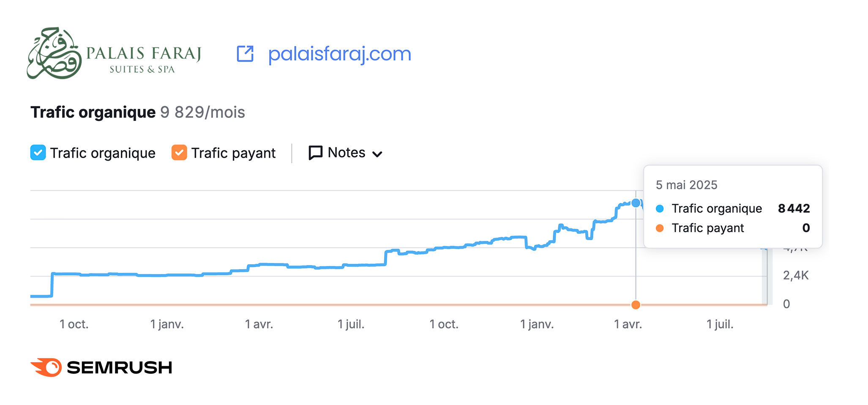Expand the Notes dropdown chevron

378,154
